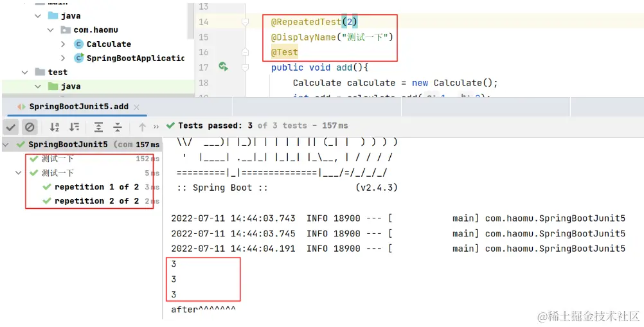Click log line timestamped 14:44:03.745
This screenshot has width=644, height=327.
pyautogui.click(x=398, y=234)
